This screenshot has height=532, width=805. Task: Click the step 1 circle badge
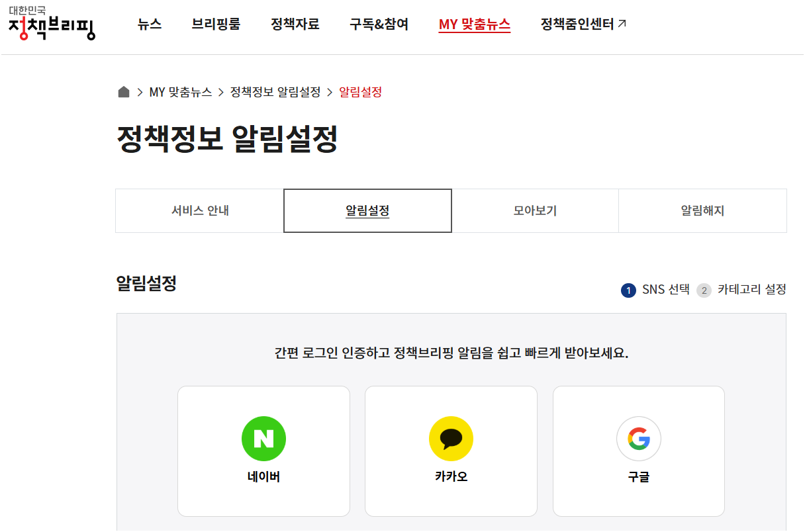click(x=628, y=290)
